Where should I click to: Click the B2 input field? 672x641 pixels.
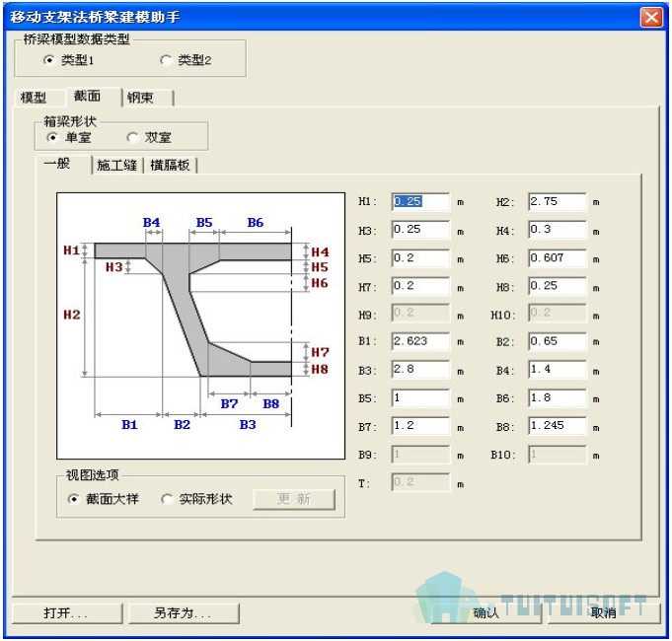coord(558,341)
